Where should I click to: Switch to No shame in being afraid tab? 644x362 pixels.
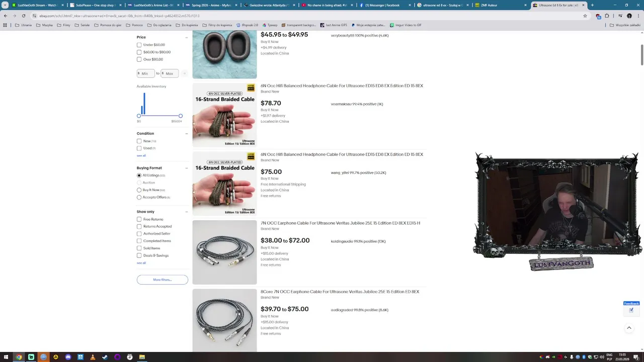click(x=326, y=5)
